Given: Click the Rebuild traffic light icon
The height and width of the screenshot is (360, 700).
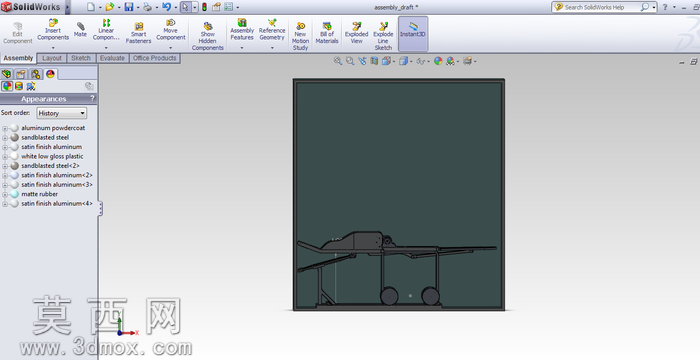Looking at the screenshot, I should (x=204, y=7).
